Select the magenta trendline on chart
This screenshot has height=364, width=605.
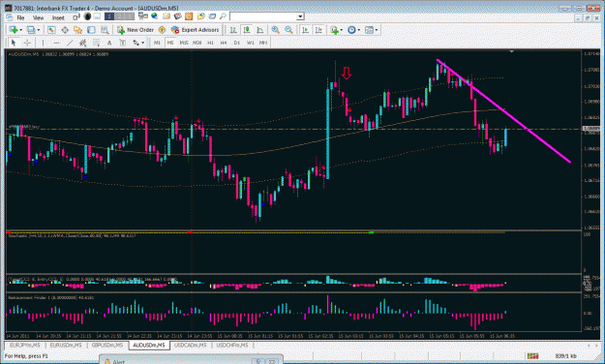pos(503,110)
